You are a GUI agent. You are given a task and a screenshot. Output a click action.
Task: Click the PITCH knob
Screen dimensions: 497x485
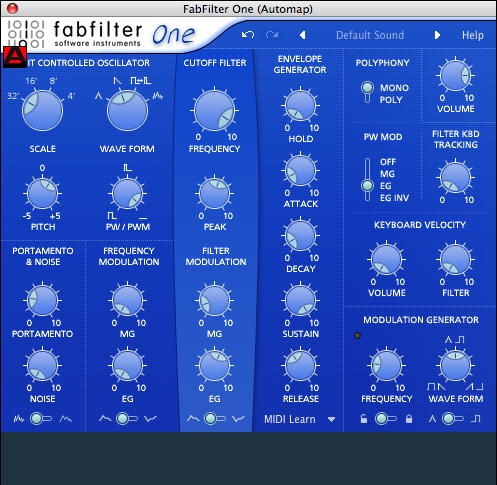42,193
